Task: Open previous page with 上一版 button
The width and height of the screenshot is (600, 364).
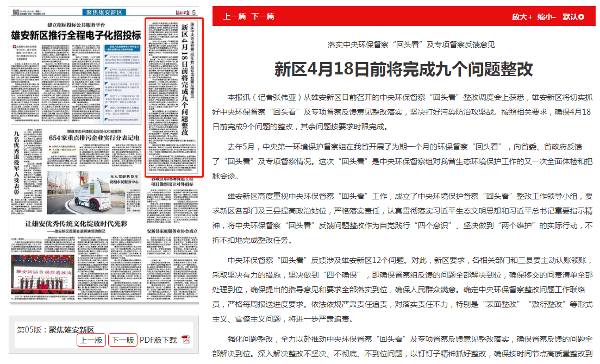Action: (x=91, y=340)
